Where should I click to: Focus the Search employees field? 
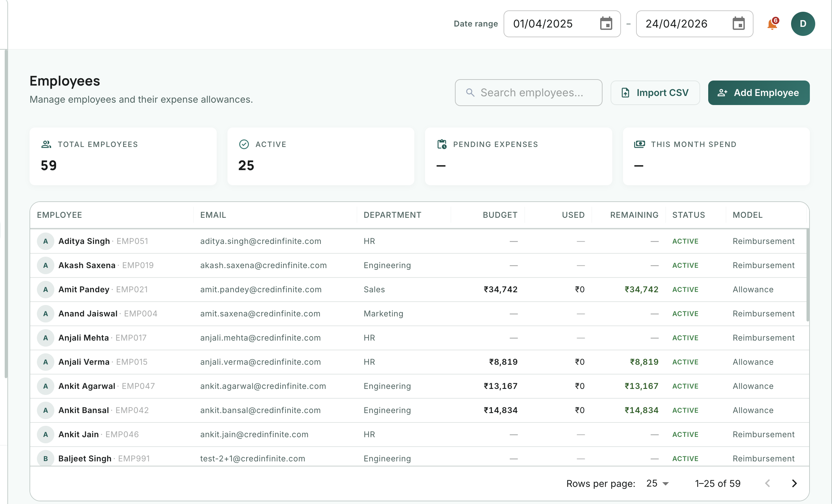(528, 93)
